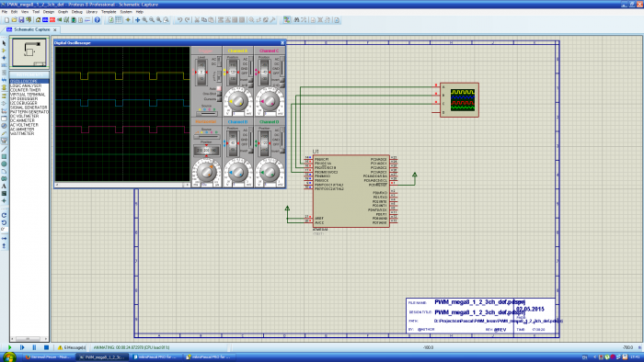This screenshot has width=644, height=362.
Task: Click the Save Project toolbar icon
Action: pyautogui.click(x=21, y=19)
